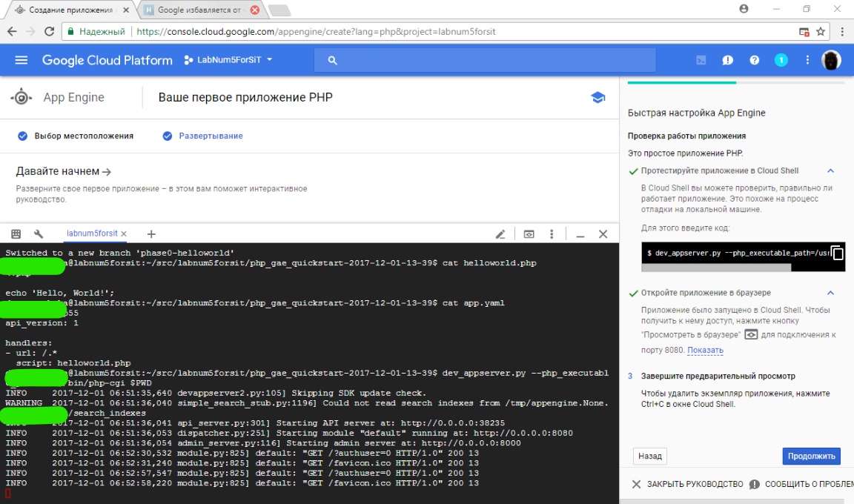This screenshot has width=854, height=504.
Task: Open the three-dot settings menu in header
Action: point(807,60)
